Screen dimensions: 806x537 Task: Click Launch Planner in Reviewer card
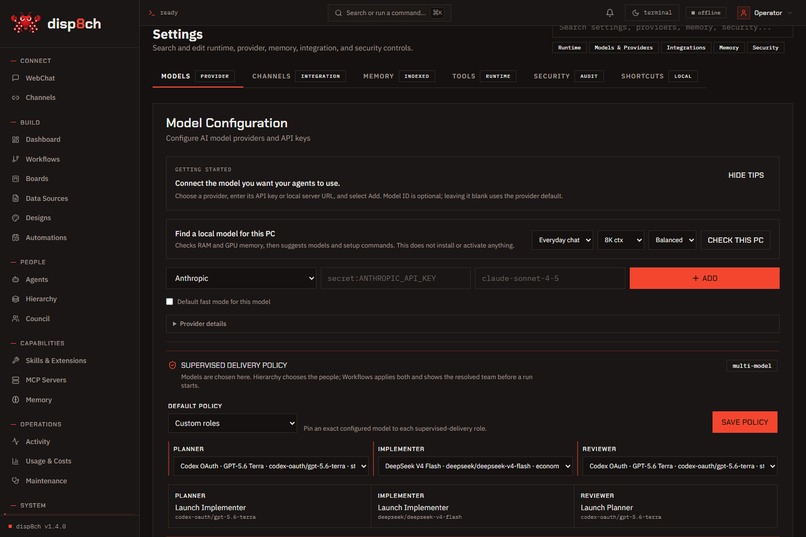pyautogui.click(x=607, y=508)
